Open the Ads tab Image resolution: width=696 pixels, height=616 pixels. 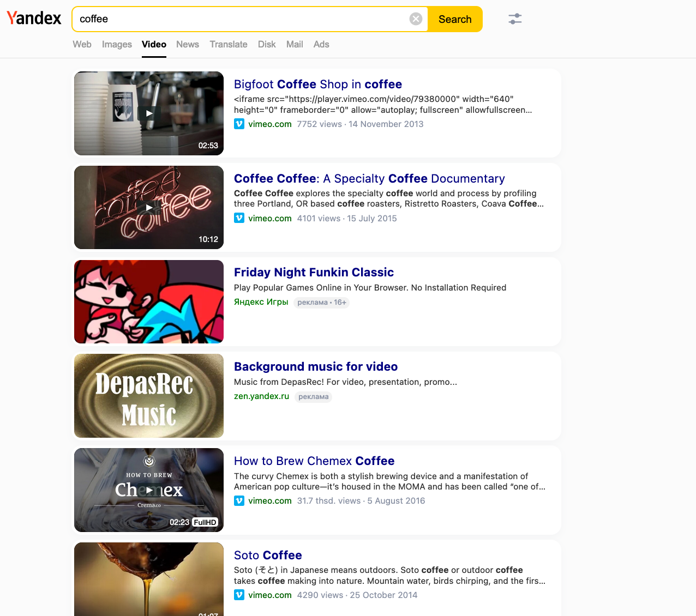click(321, 44)
